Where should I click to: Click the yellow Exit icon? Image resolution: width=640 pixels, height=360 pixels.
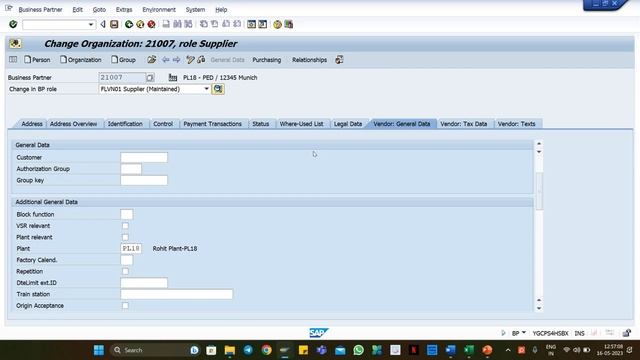(x=140, y=24)
